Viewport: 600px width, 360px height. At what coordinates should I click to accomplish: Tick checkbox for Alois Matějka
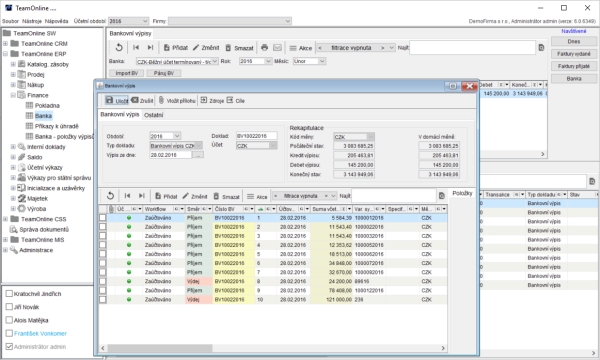[10, 320]
